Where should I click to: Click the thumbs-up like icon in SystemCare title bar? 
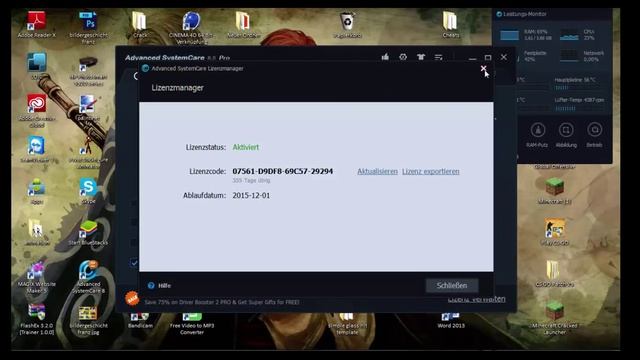385,57
